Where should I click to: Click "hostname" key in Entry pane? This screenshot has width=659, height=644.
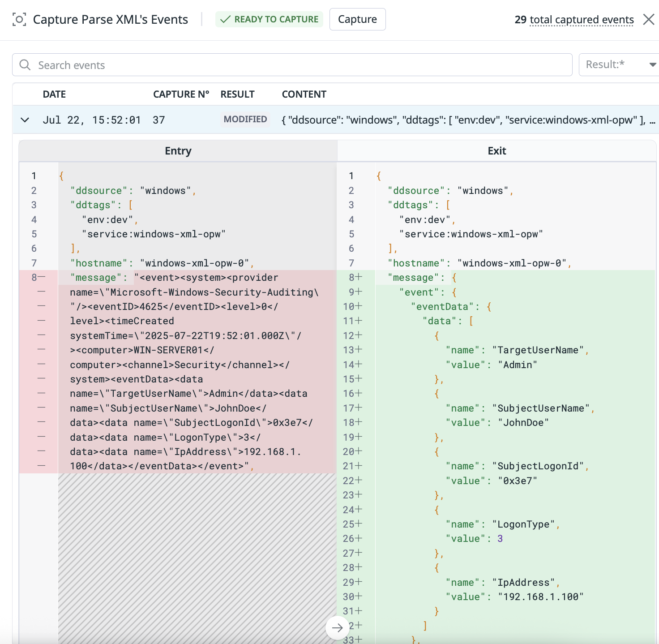point(98,263)
